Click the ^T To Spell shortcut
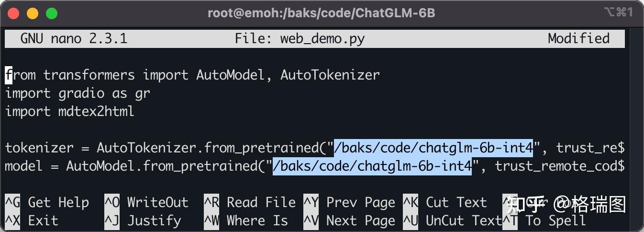The height and width of the screenshot is (232, 644). point(544,220)
